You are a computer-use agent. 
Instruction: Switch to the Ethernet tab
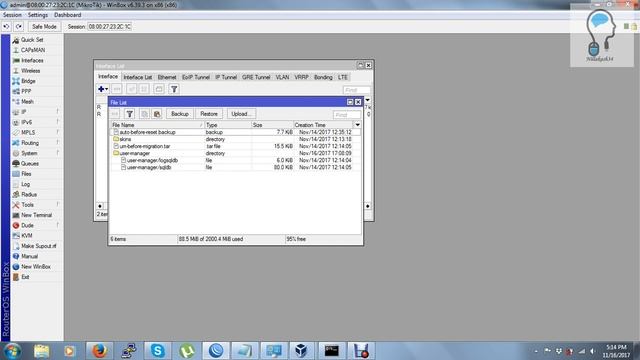pyautogui.click(x=167, y=77)
